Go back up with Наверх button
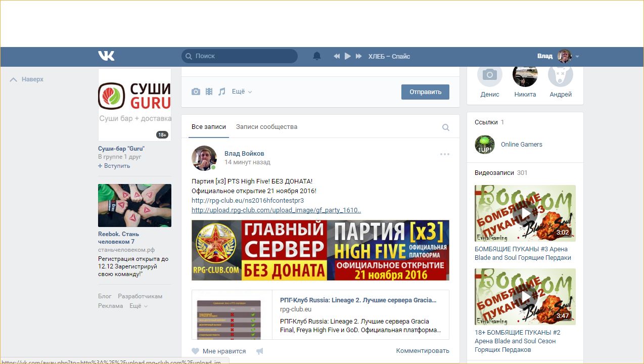Viewport: 644px width, 364px height. tap(27, 79)
